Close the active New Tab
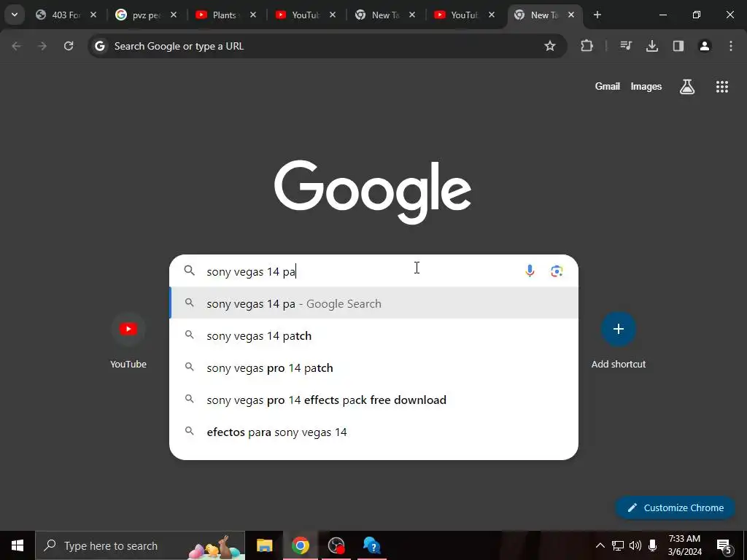 tap(571, 15)
